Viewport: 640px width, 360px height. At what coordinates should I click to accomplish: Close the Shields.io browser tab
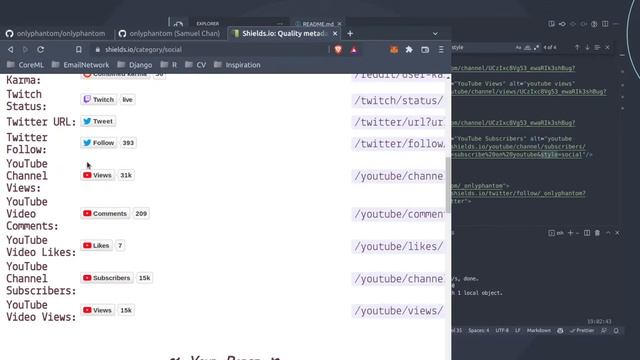(335, 33)
